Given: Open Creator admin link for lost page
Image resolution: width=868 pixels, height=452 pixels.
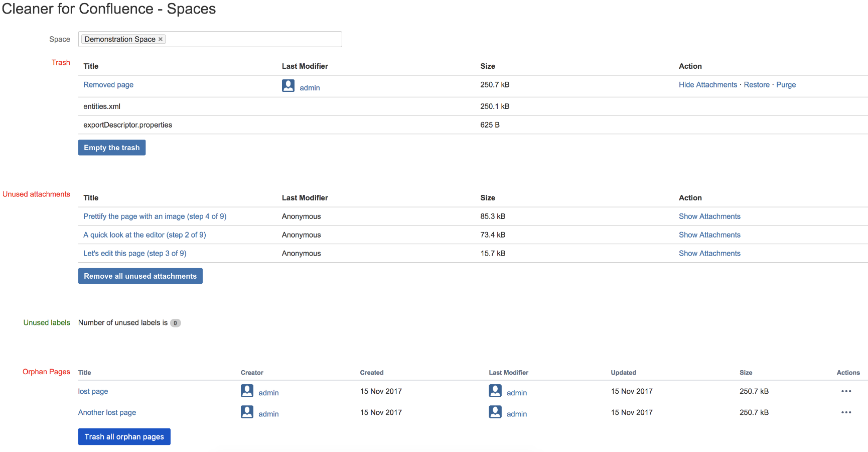Looking at the screenshot, I should [x=268, y=393].
